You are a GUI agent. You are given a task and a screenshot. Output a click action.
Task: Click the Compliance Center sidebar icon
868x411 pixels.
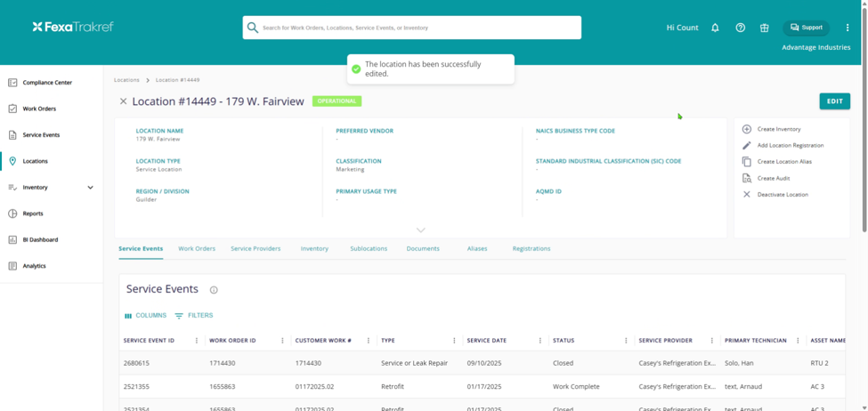[x=12, y=83]
